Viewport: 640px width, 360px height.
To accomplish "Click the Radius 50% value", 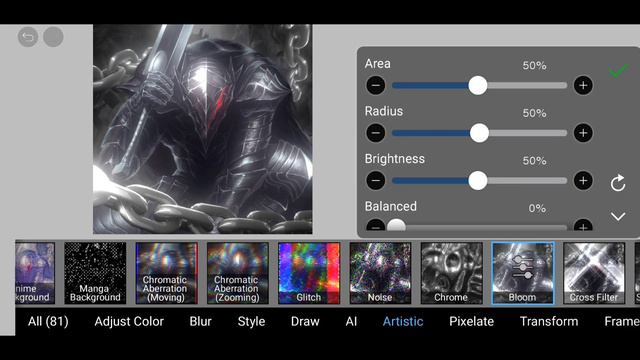I will click(534, 113).
